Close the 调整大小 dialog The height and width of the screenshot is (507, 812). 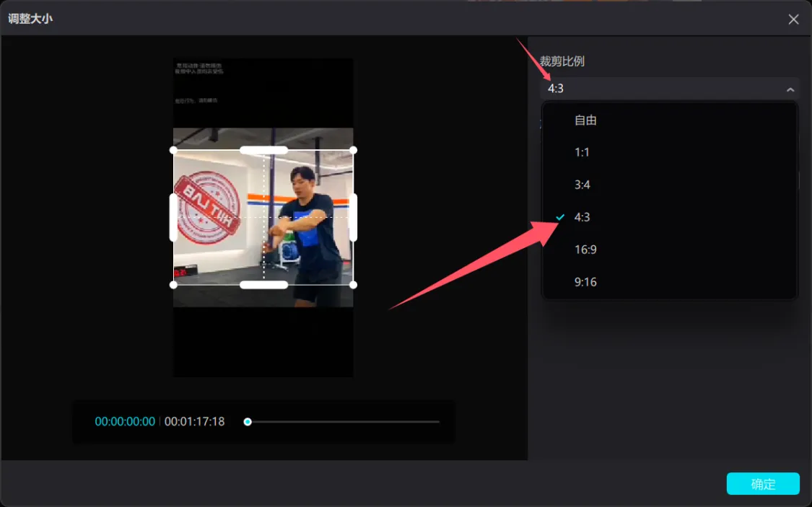click(793, 19)
